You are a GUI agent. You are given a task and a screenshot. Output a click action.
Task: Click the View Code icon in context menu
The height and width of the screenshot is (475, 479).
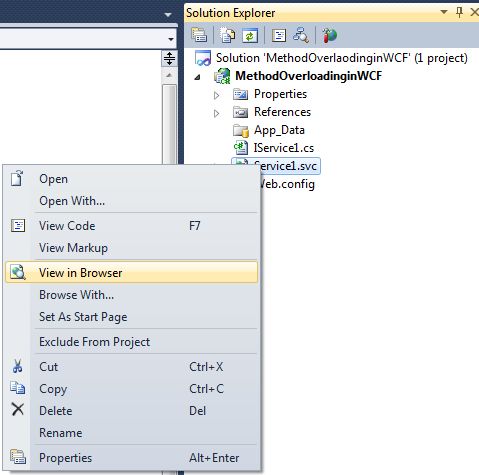coord(18,226)
